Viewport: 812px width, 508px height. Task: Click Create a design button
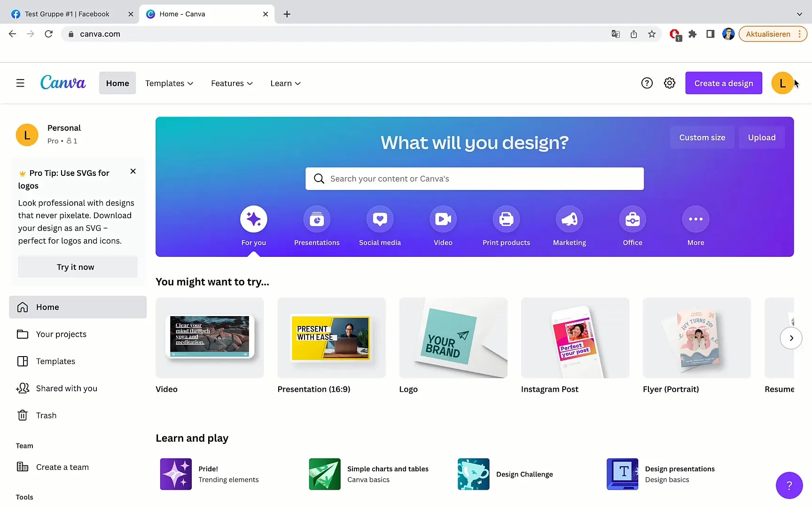click(724, 83)
